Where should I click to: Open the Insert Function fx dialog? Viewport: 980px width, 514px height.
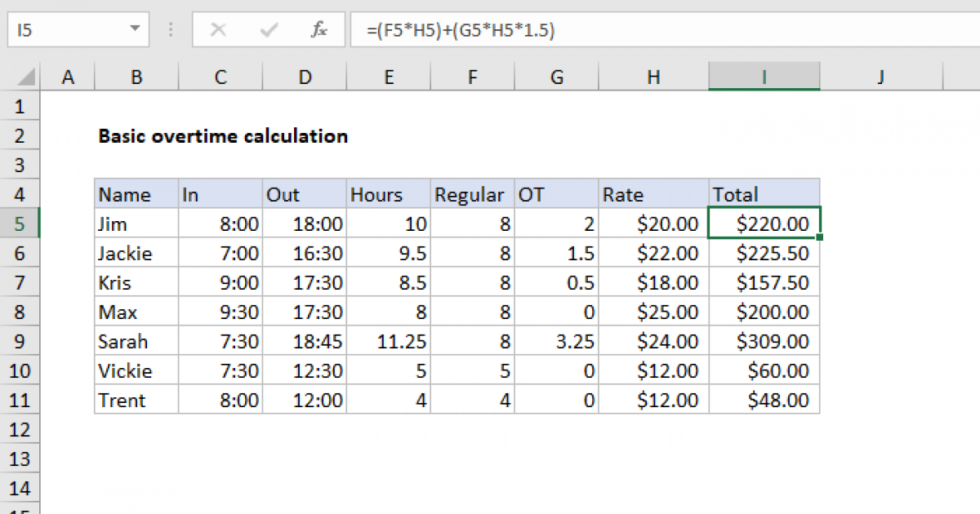coord(318,30)
